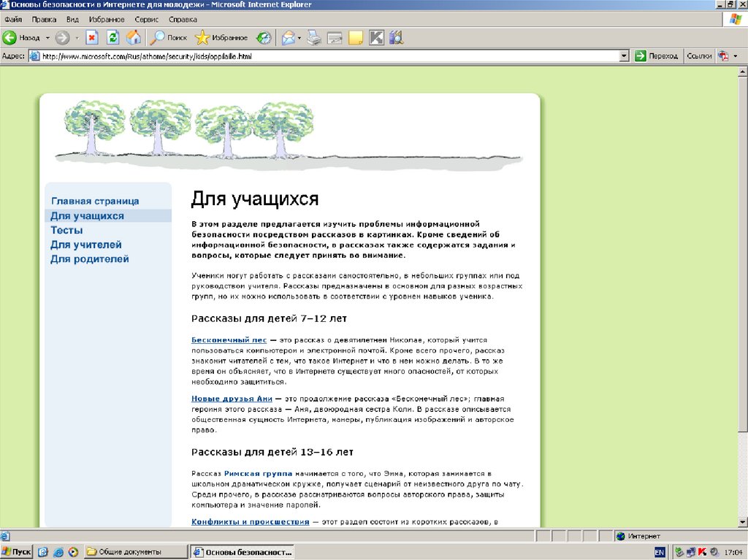
Task: Click the Для учащихся page heading
Action: coord(255,199)
